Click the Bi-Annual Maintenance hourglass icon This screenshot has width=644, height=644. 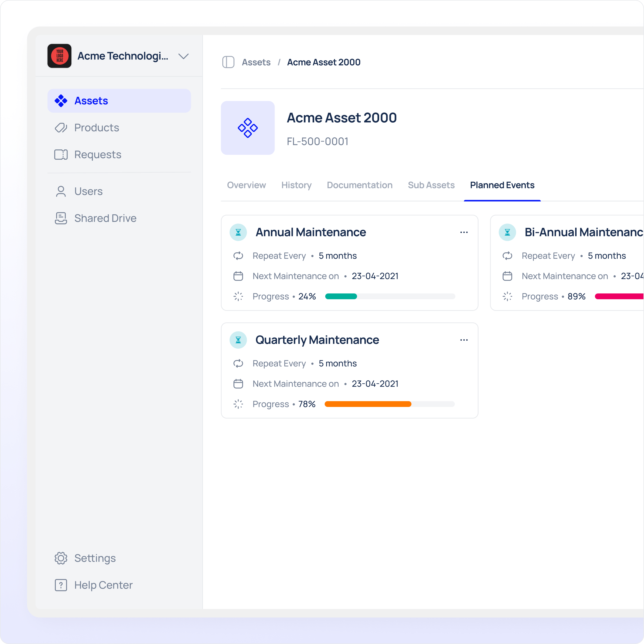[507, 232]
